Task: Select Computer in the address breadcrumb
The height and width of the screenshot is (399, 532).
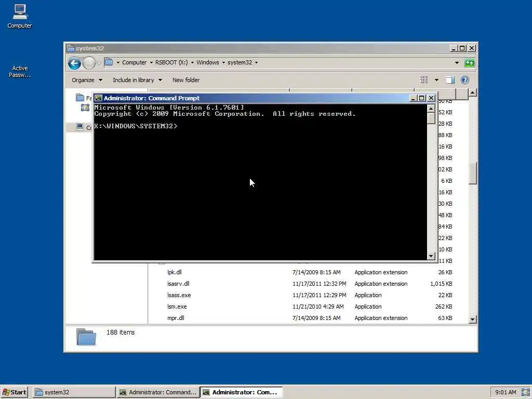Action: pos(134,62)
